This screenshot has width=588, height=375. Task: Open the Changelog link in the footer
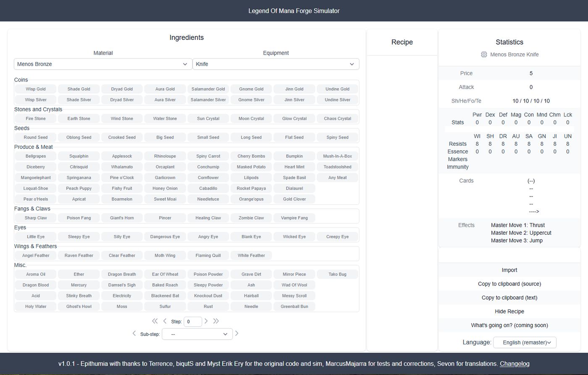[514, 364]
